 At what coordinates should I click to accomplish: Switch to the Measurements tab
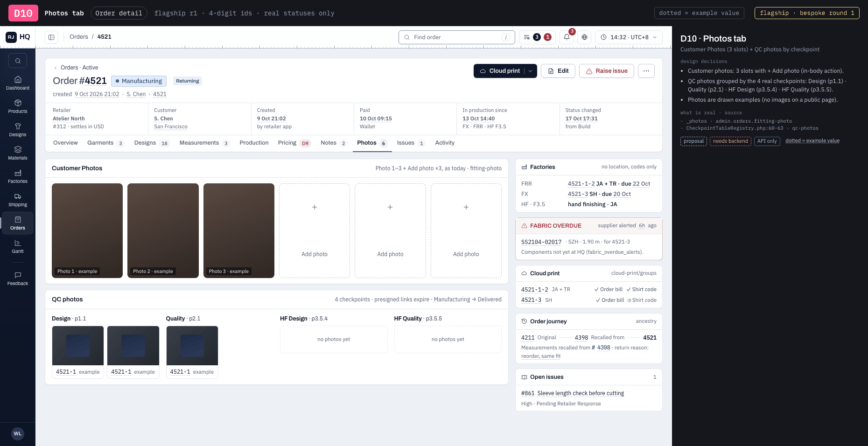[x=204, y=143]
